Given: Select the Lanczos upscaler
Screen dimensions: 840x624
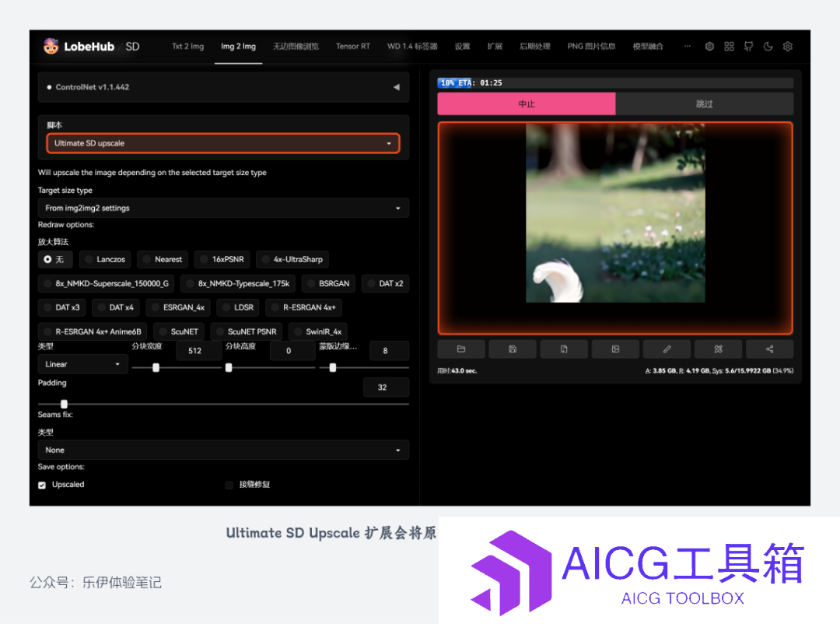Looking at the screenshot, I should tap(105, 259).
